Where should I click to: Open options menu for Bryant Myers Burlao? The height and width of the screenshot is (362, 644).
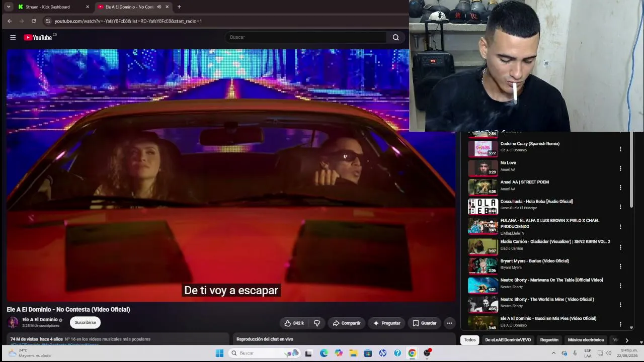620,266
